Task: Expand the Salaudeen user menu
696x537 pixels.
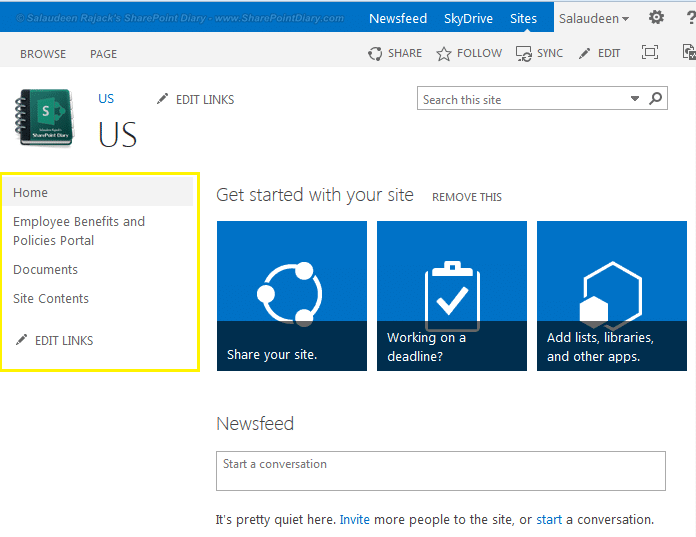Action: [x=593, y=19]
